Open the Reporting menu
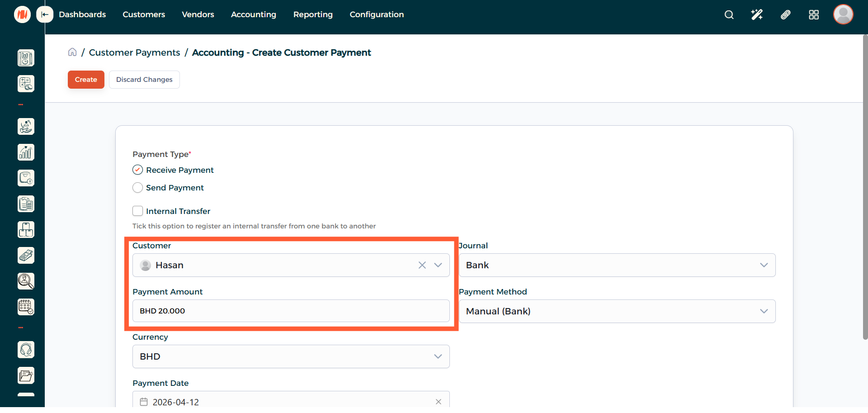Image resolution: width=868 pixels, height=413 pixels. pyautogui.click(x=313, y=14)
